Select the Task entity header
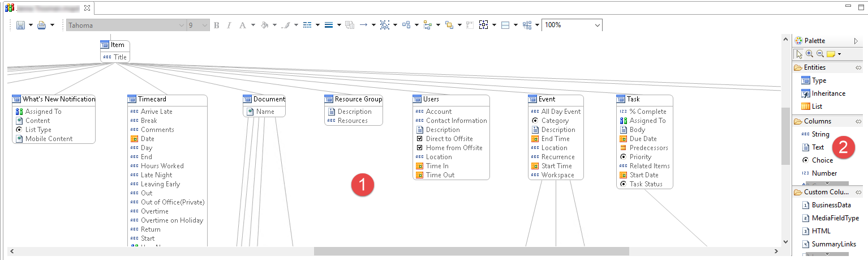The width and height of the screenshot is (868, 260). pyautogui.click(x=644, y=99)
